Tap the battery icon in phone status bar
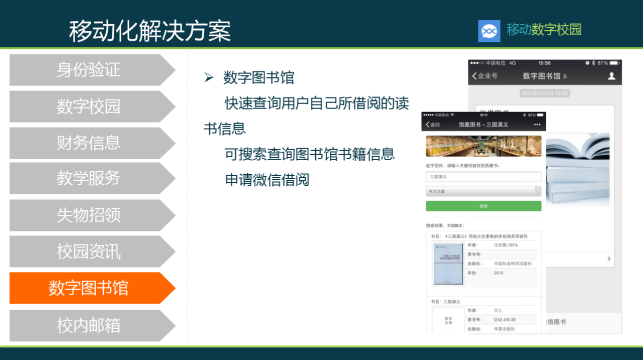 point(614,63)
